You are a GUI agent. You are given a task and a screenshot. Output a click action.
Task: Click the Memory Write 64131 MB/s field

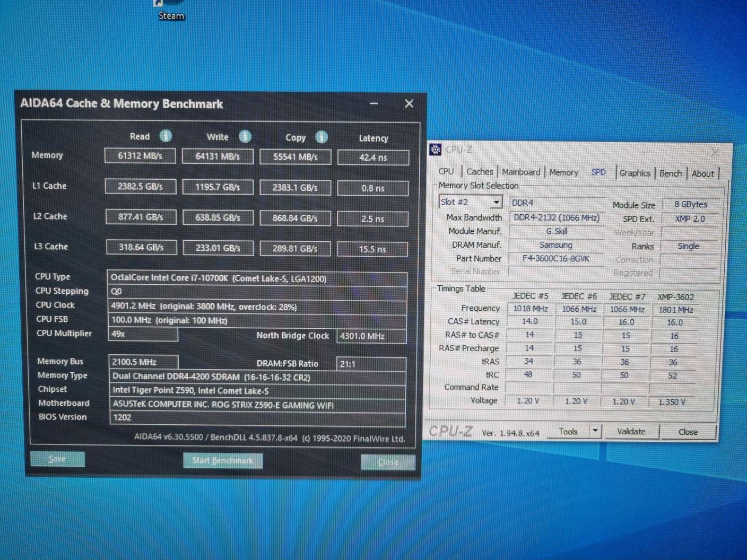[218, 156]
